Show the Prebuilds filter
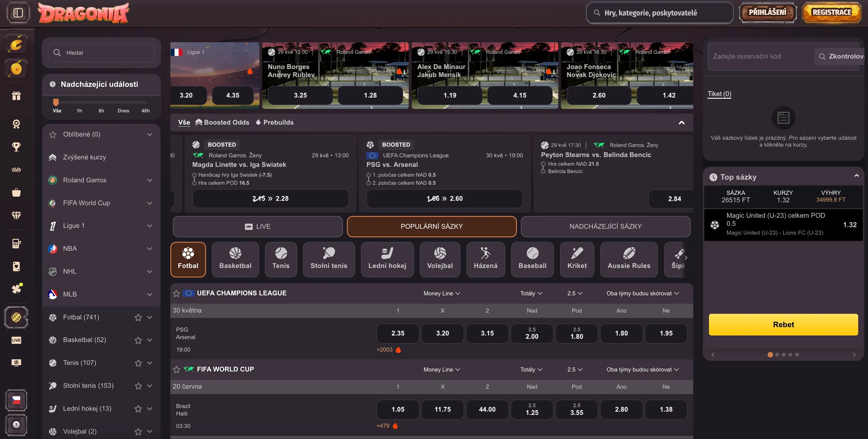 275,123
